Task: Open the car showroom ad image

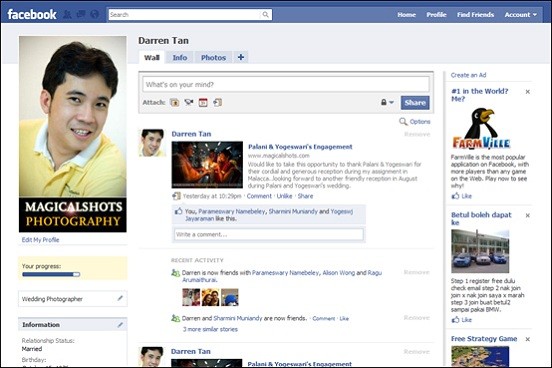Action: pos(480,251)
